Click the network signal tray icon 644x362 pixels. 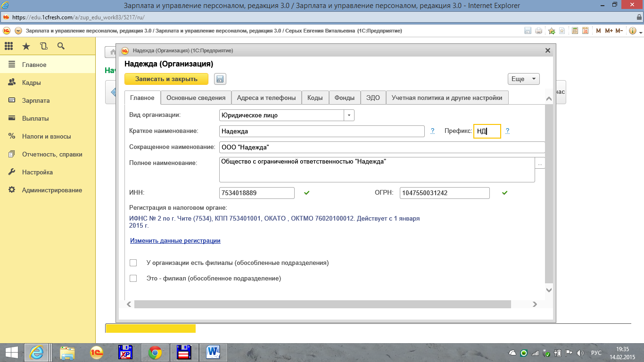(535, 353)
